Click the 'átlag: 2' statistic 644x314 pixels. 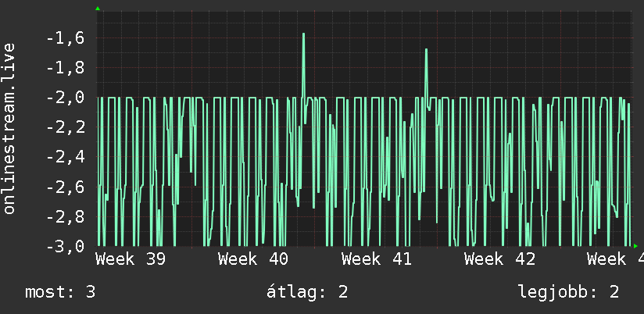click(307, 292)
